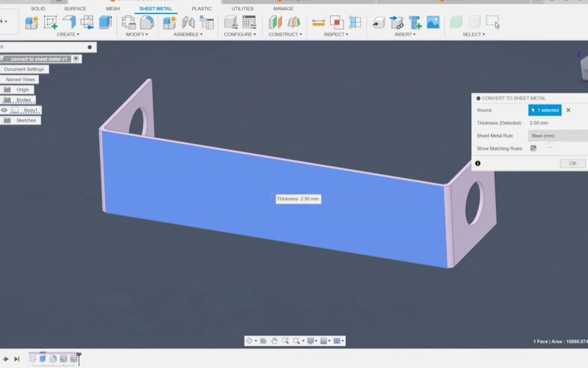Open the UTILITIES tab
The image size is (588, 368).
coord(242,9)
